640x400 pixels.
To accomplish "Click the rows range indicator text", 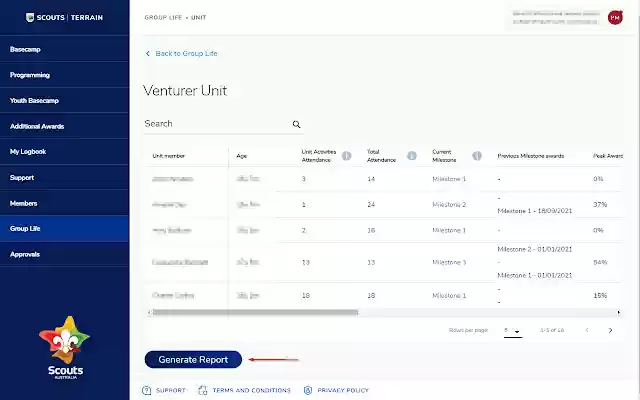I will (x=552, y=330).
